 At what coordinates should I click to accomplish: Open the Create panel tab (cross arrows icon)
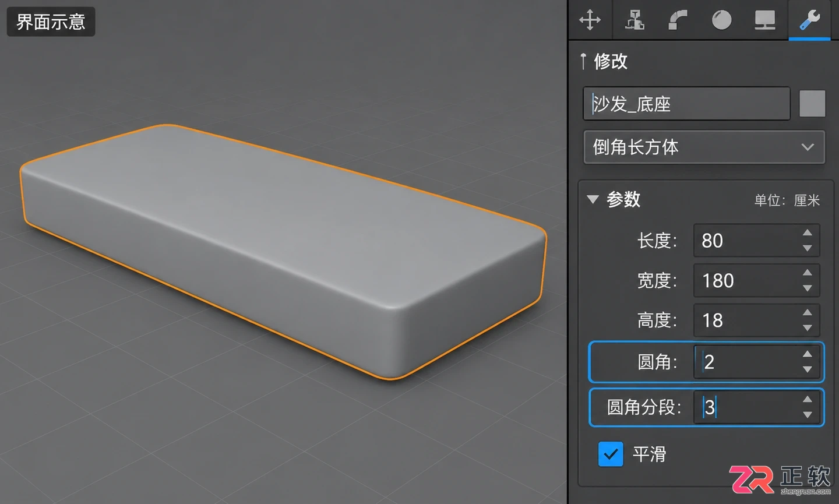(x=590, y=20)
